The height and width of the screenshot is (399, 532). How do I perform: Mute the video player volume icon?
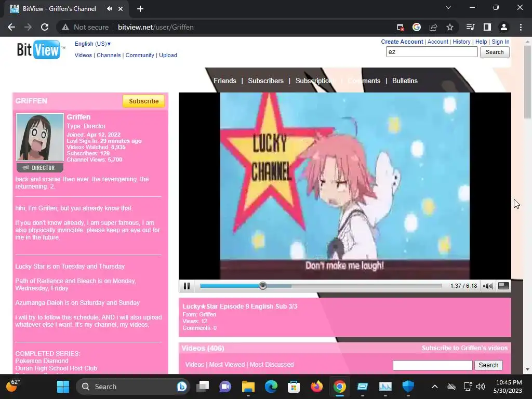[x=488, y=286]
